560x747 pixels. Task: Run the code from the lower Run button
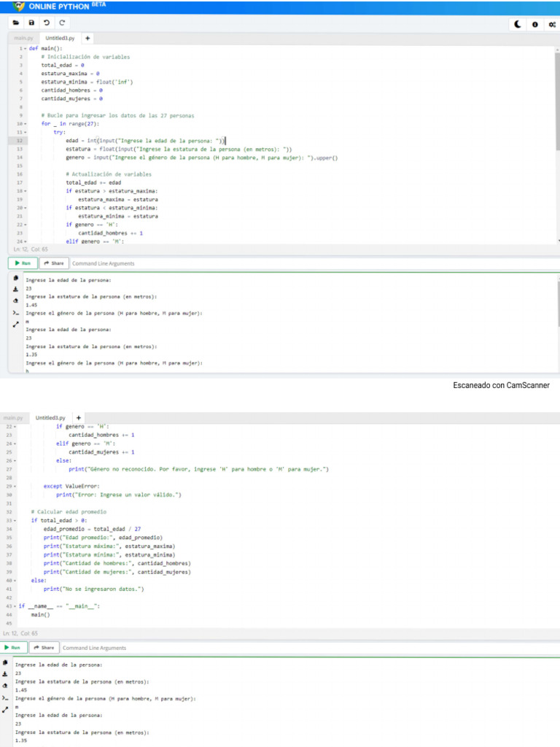click(x=13, y=648)
